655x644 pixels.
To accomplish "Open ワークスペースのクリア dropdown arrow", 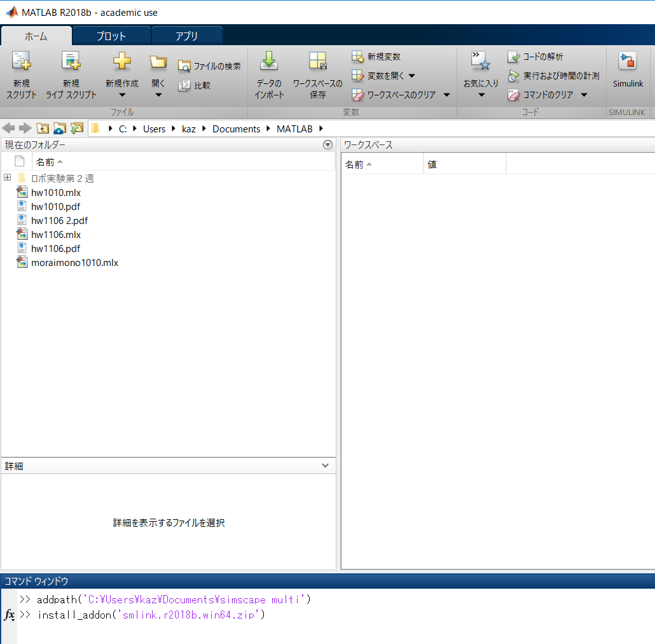I will 446,95.
